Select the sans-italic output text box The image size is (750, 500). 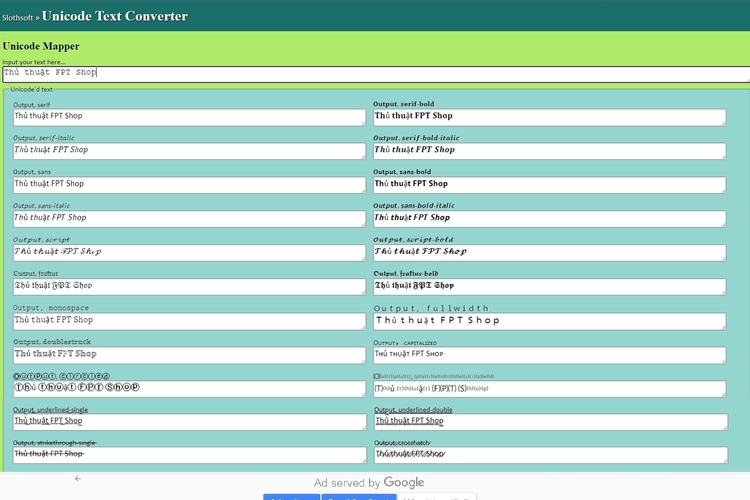click(189, 219)
